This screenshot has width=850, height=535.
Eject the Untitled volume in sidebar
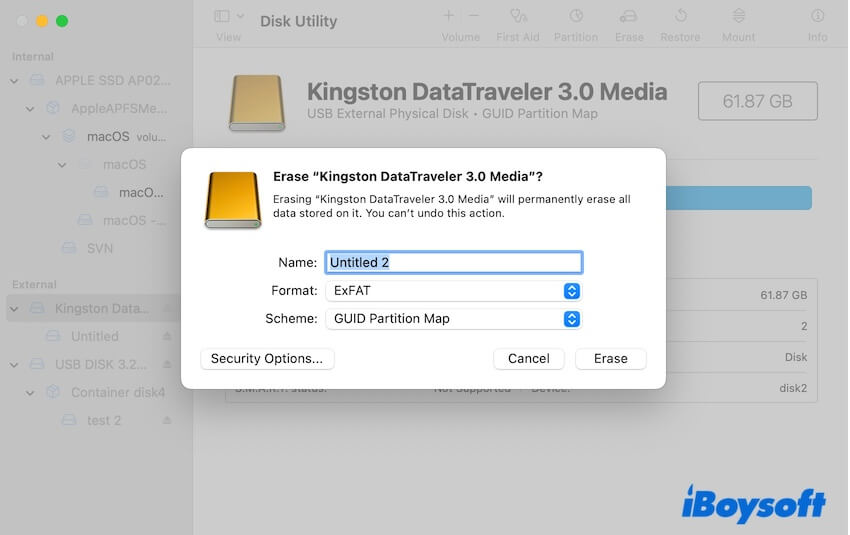167,337
